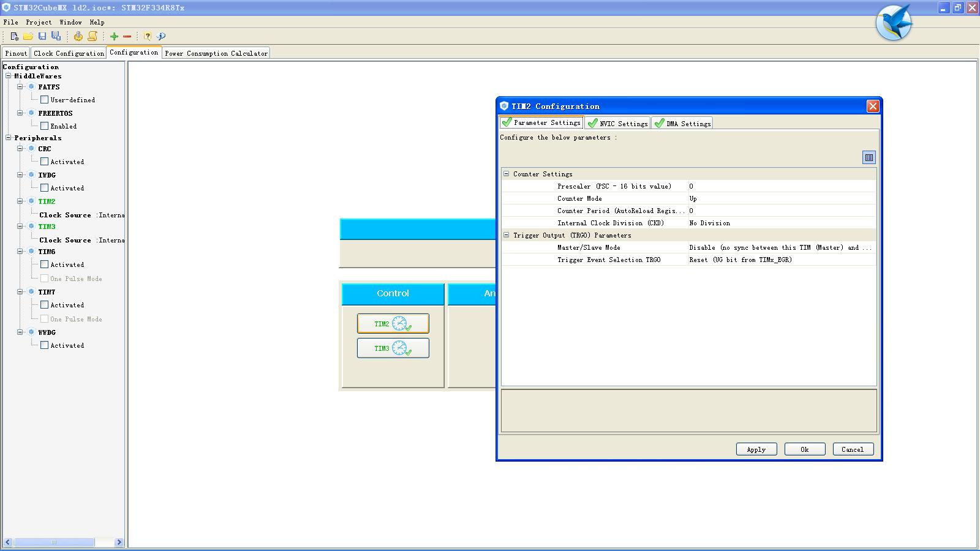Viewport: 980px width, 551px height.
Task: Activate the IWDG peripheral checkbox
Action: pyautogui.click(x=44, y=188)
